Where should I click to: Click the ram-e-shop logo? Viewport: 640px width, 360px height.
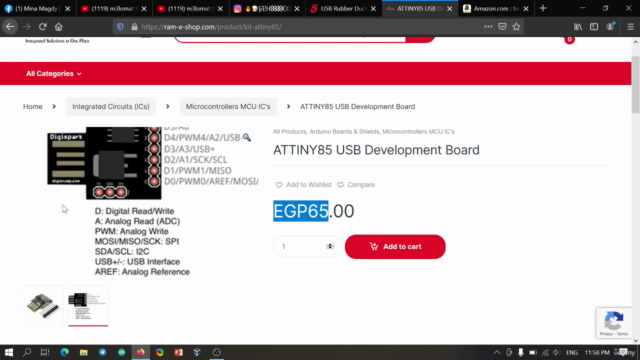(x=57, y=40)
